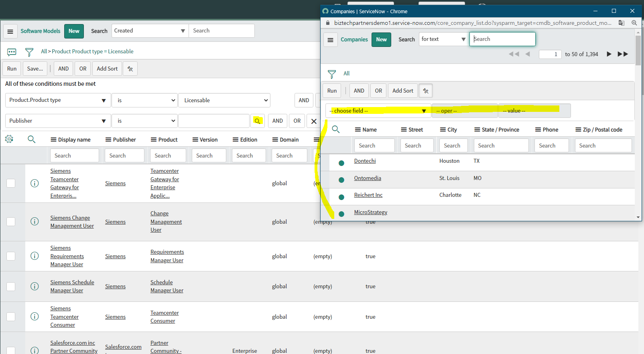Go to last page double arrow
The width and height of the screenshot is (644, 354).
coord(623,54)
